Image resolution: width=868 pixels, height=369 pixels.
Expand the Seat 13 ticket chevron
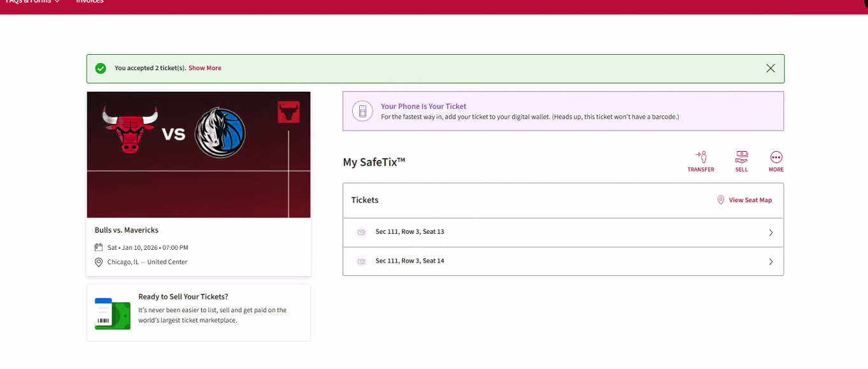click(x=771, y=233)
